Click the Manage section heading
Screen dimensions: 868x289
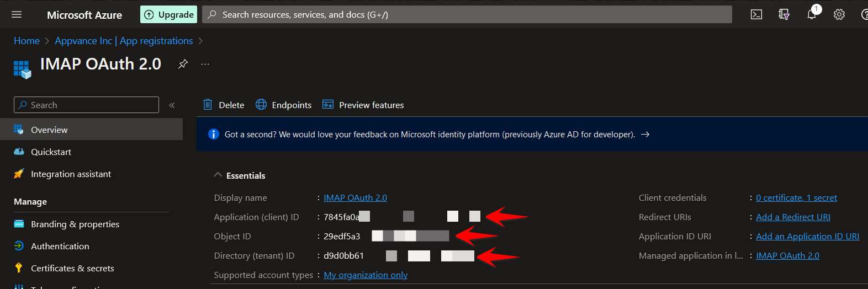pos(30,202)
